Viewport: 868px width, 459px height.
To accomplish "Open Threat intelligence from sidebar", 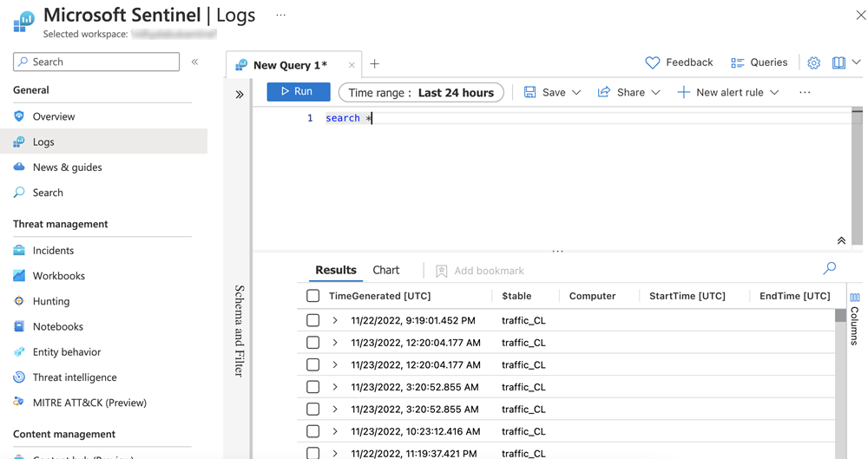I will tap(75, 377).
